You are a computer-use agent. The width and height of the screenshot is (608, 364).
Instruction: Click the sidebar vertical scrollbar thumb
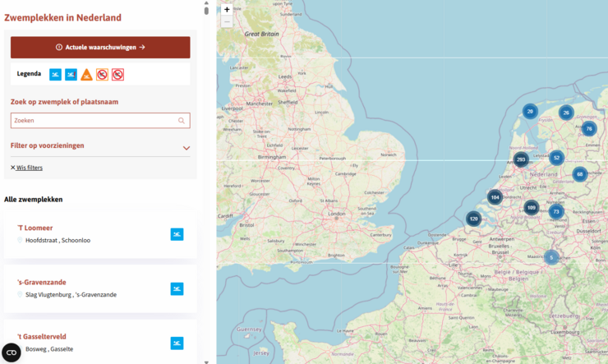coord(206,11)
